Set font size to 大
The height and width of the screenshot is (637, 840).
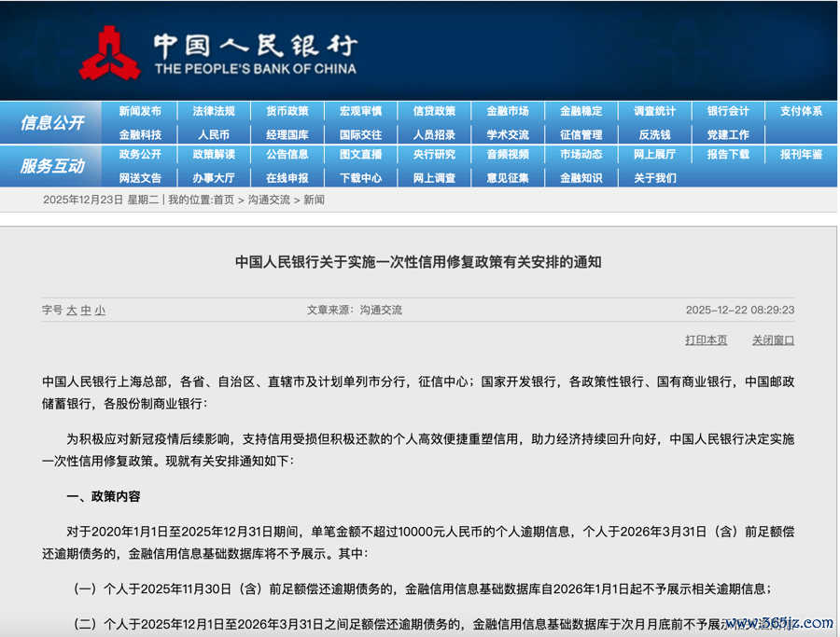coord(72,311)
